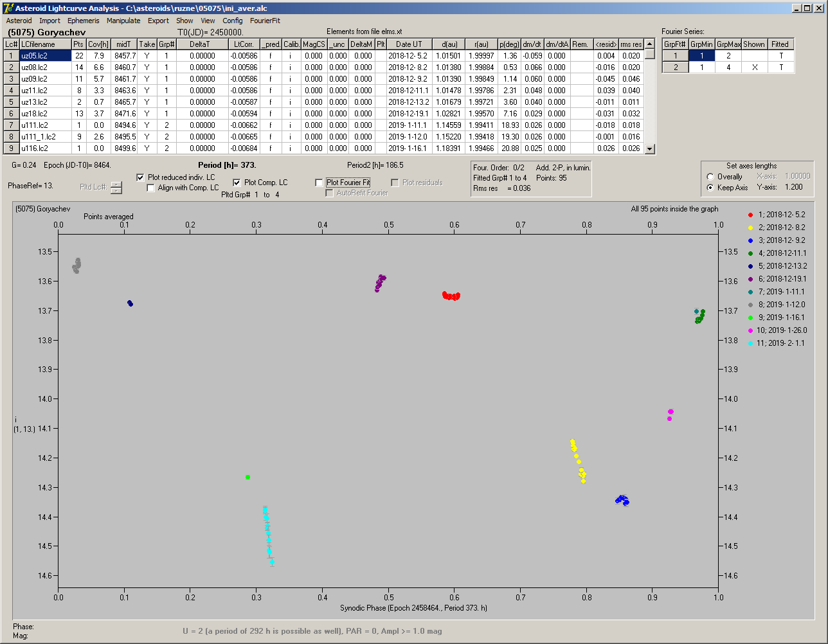Click the Date UT column header
Viewport: 828px width, 644px height.
tap(409, 44)
